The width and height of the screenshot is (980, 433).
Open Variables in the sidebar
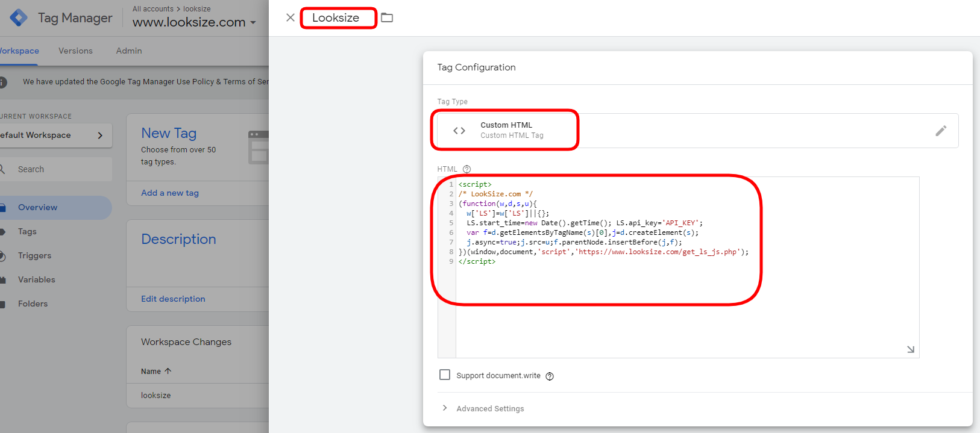tap(36, 280)
